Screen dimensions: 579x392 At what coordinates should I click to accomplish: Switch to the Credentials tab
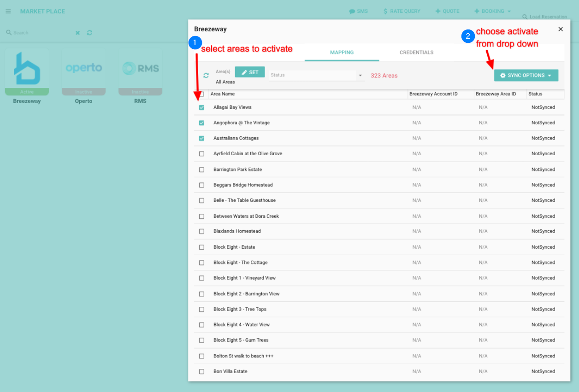(x=416, y=53)
